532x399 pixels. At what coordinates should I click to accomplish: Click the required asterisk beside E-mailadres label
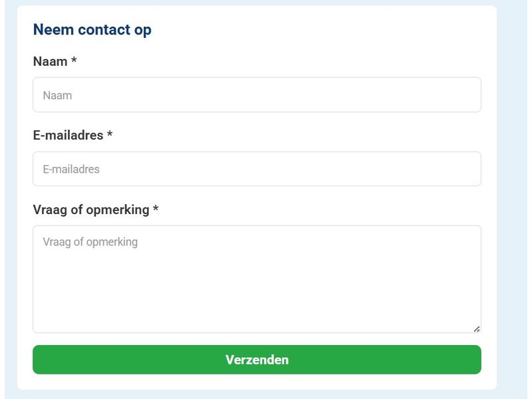110,135
